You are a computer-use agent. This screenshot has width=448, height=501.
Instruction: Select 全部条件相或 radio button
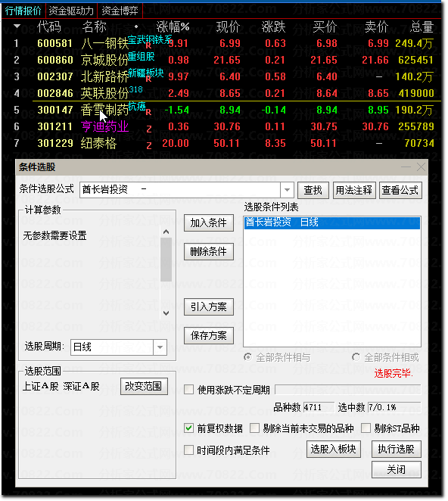click(356, 357)
